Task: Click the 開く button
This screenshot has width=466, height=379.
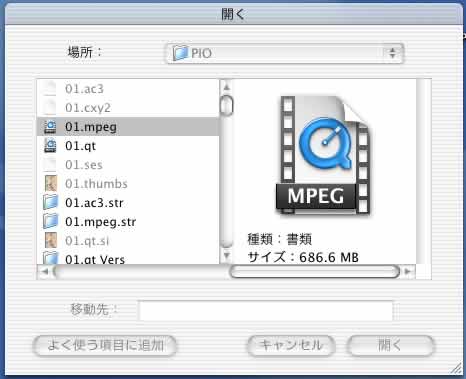Action: coord(391,345)
